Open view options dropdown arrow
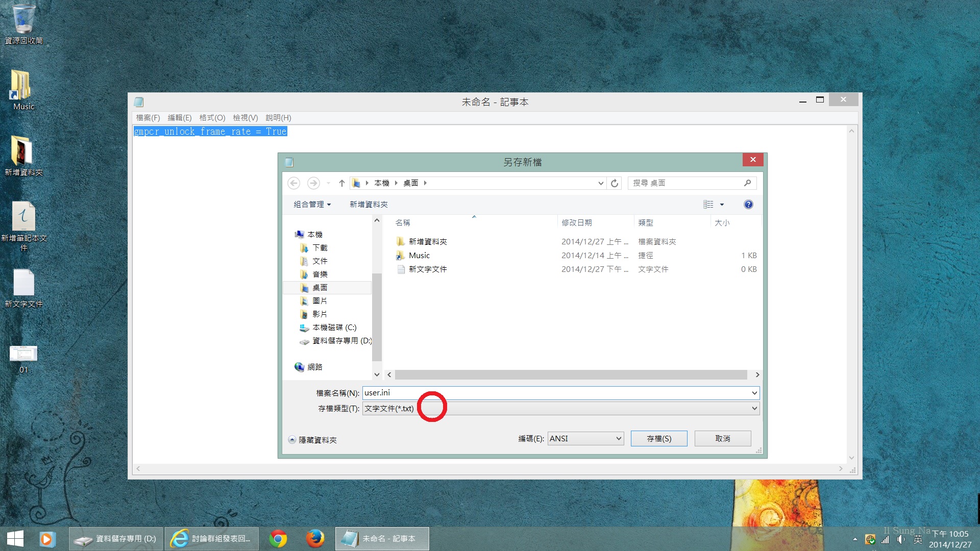980x551 pixels. 722,205
